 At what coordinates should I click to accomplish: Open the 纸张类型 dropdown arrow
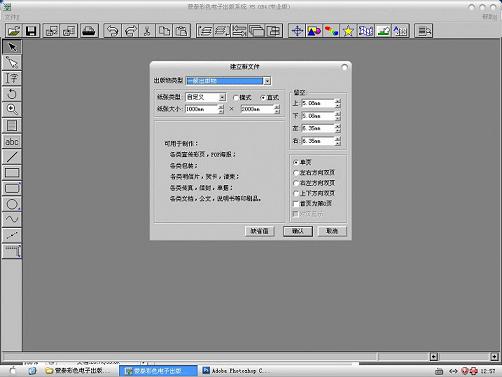pyautogui.click(x=222, y=97)
